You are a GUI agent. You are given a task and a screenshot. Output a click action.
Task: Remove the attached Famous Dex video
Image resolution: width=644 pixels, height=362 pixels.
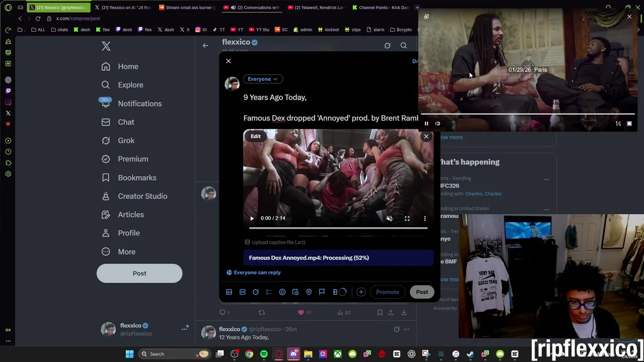(x=426, y=137)
